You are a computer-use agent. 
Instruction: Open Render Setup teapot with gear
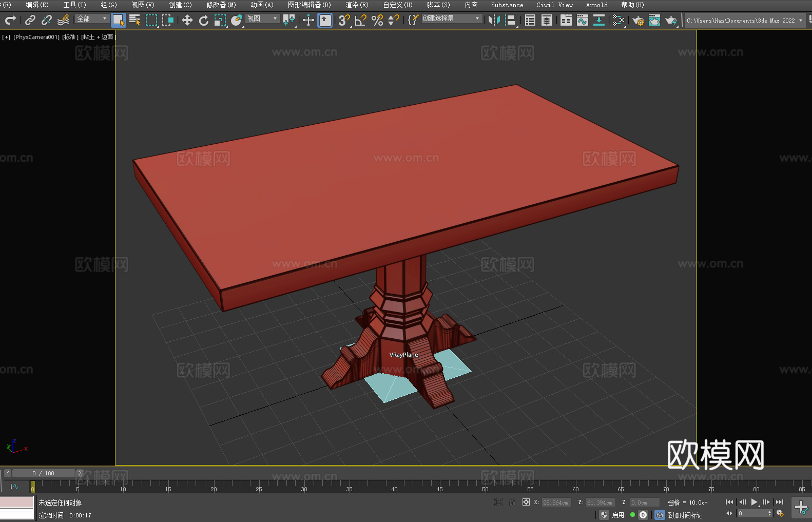tap(637, 21)
